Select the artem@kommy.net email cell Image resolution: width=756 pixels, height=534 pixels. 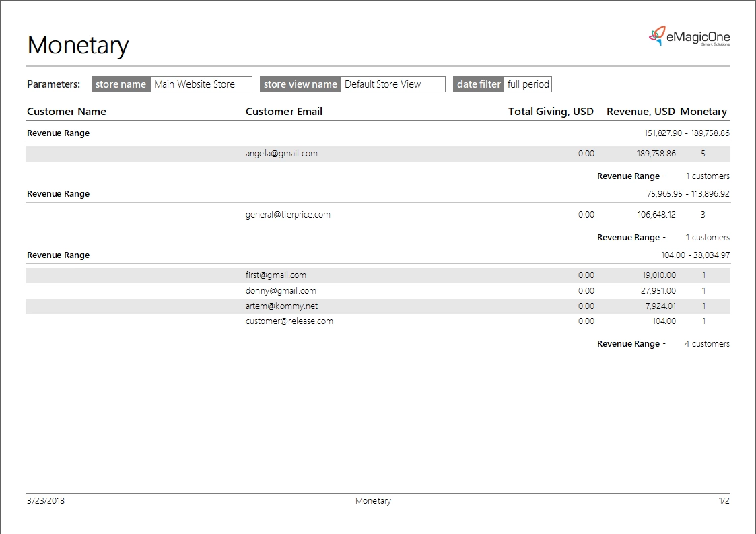[x=281, y=306]
